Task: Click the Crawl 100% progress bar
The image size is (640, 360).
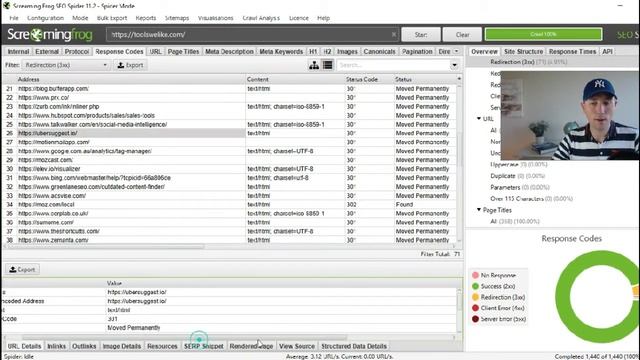Action: pos(543,34)
